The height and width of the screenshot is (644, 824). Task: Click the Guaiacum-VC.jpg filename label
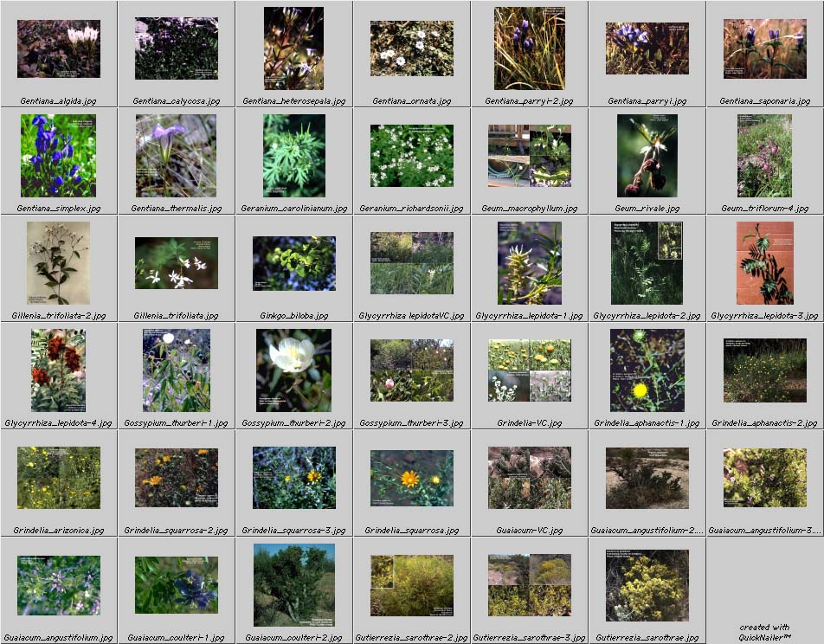[530, 531]
